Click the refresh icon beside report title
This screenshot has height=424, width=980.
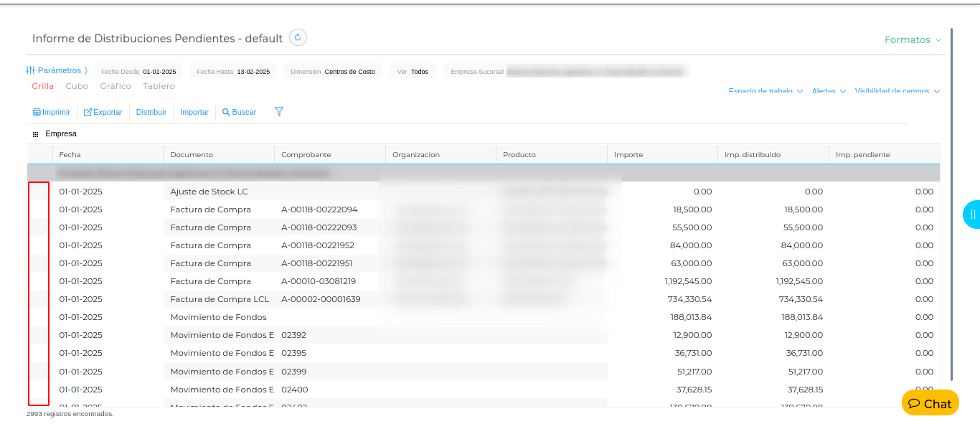pyautogui.click(x=298, y=37)
